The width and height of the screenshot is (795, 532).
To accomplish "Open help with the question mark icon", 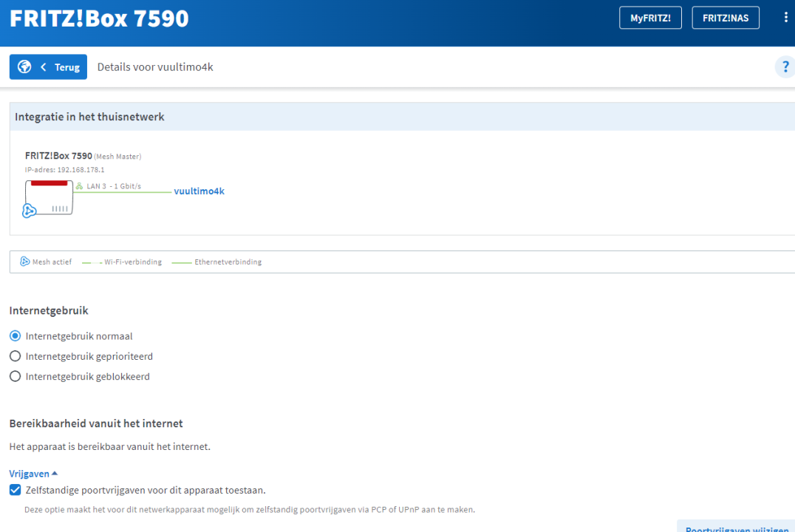I will tap(785, 67).
